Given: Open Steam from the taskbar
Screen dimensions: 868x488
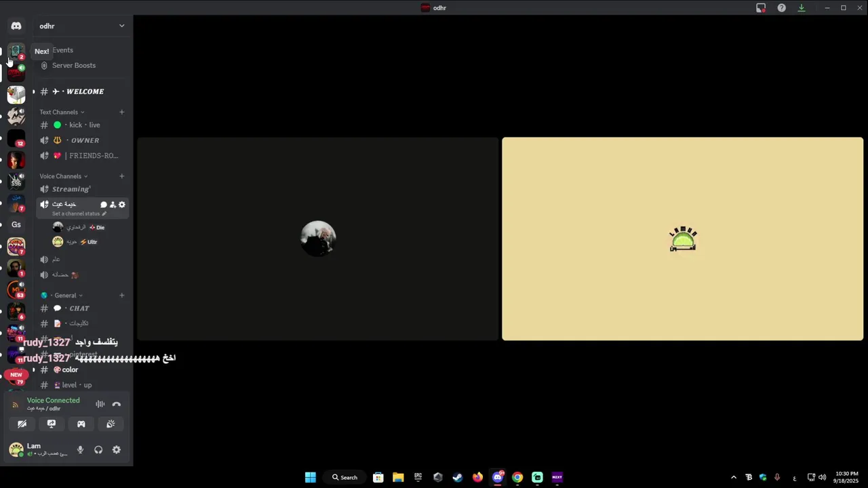Looking at the screenshot, I should [x=458, y=477].
